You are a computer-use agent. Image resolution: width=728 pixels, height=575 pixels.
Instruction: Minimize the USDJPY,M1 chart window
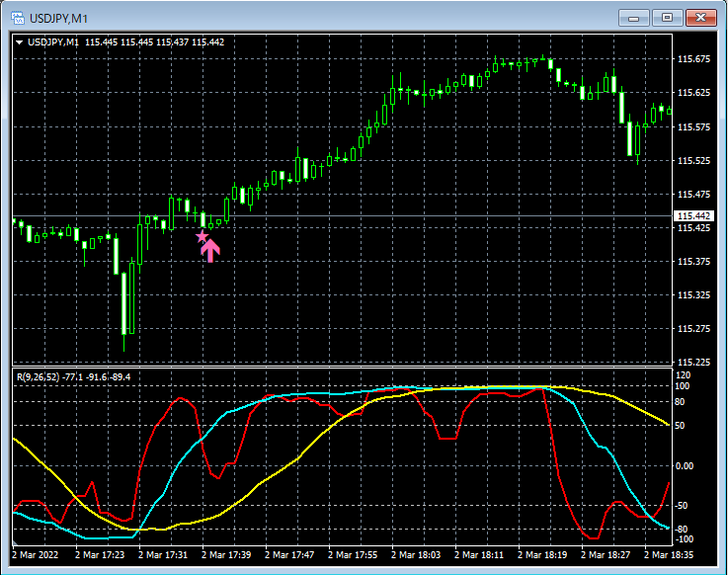(x=634, y=18)
